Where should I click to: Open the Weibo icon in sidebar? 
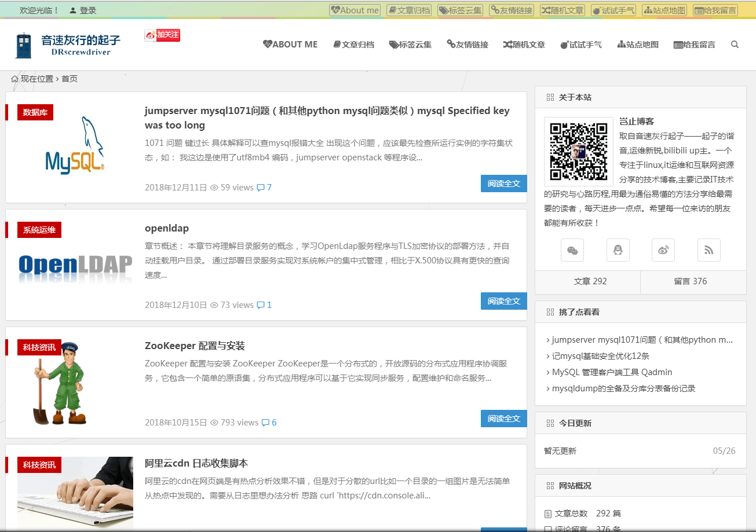[663, 250]
